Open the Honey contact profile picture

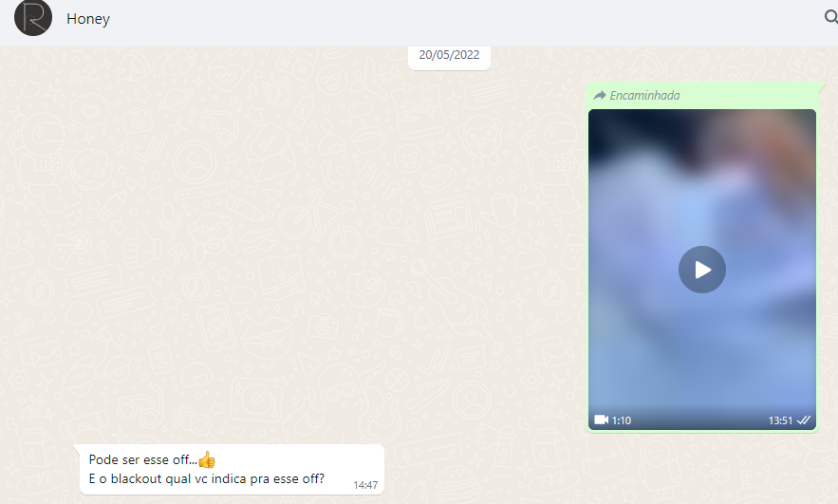pyautogui.click(x=33, y=17)
